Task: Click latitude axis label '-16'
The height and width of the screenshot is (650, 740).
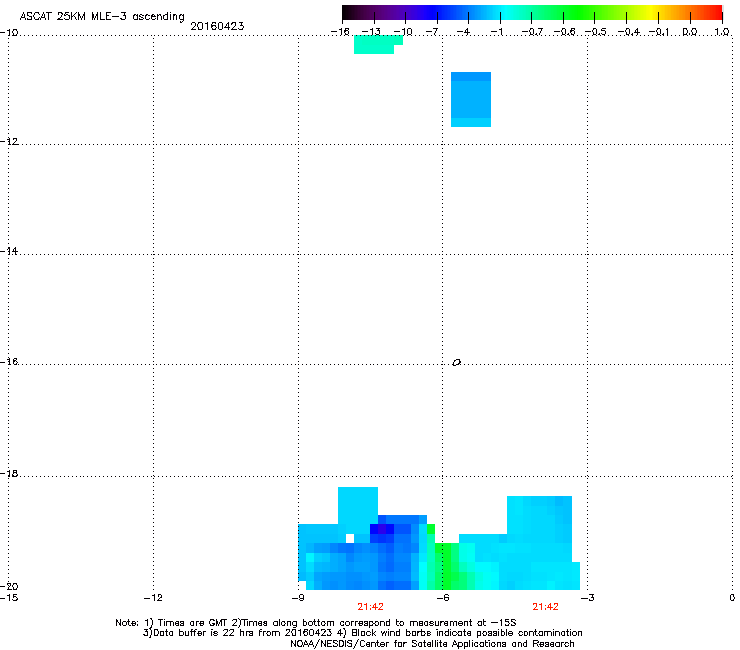Action: (x=9, y=362)
